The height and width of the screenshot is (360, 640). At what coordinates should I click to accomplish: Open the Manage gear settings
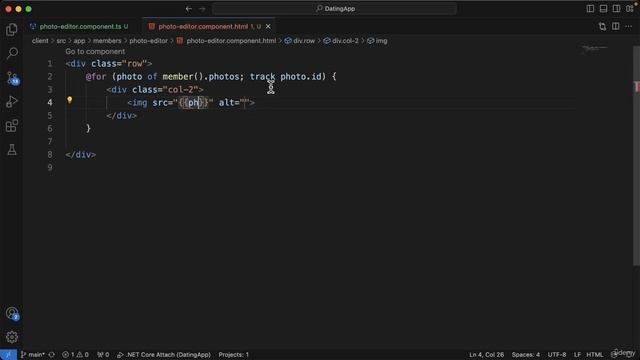pos(12,337)
